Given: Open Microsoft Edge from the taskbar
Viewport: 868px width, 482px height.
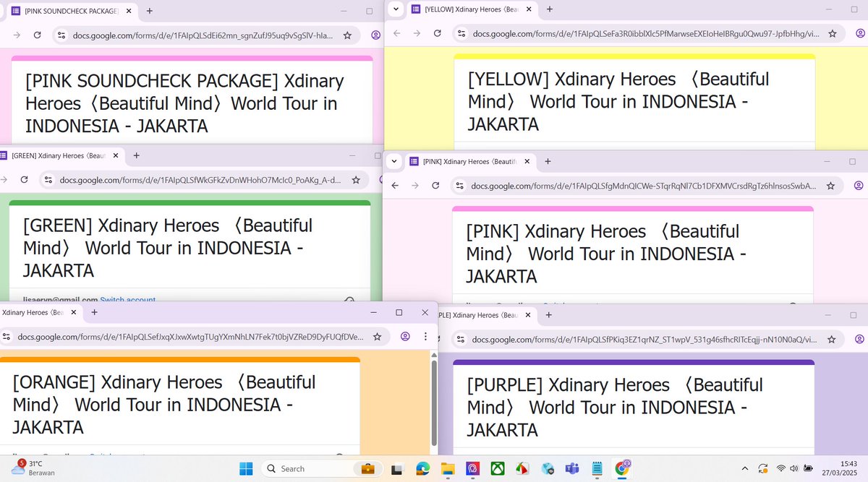Looking at the screenshot, I should (x=422, y=468).
